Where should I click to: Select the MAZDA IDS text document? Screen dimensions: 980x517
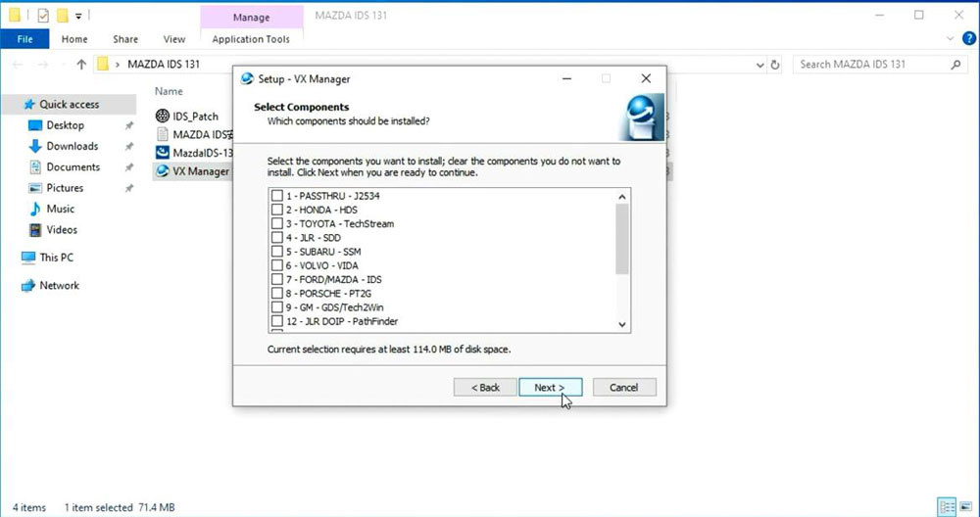192,134
